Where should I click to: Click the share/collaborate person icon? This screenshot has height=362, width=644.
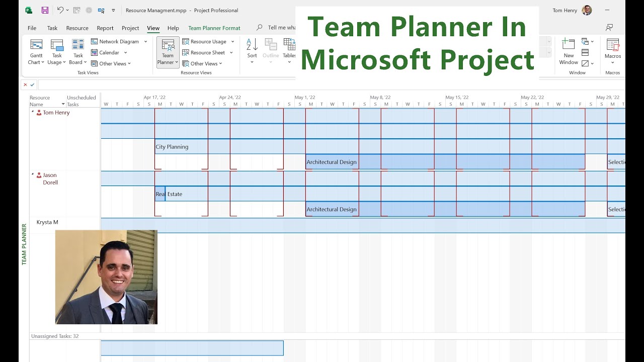click(609, 28)
